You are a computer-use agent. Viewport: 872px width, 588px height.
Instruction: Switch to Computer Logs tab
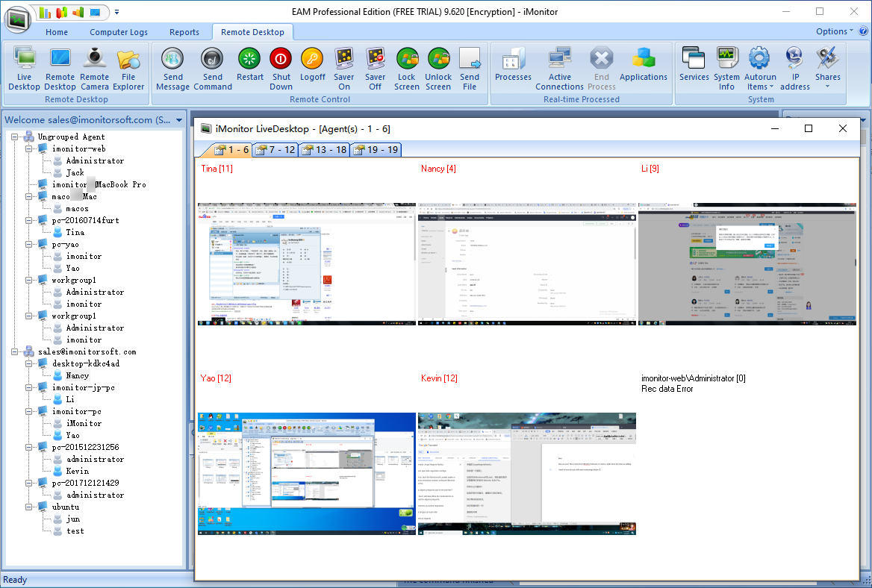(x=119, y=32)
